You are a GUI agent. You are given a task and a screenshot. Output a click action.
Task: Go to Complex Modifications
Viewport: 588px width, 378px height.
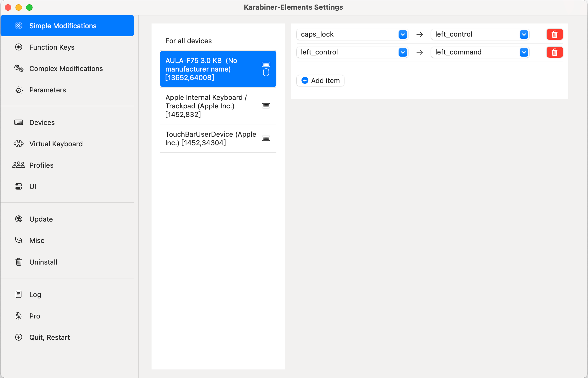(67, 68)
